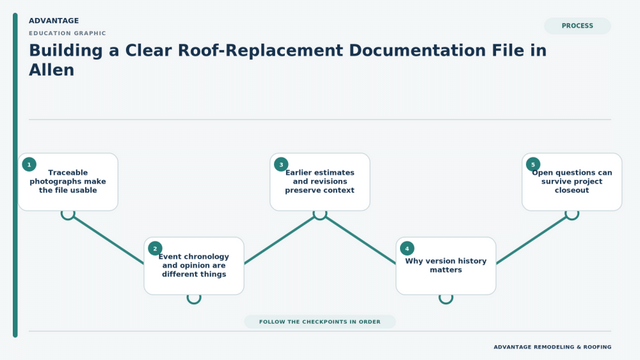Select the 'Why version history matters' card
The width and height of the screenshot is (640, 360).
coord(446,266)
